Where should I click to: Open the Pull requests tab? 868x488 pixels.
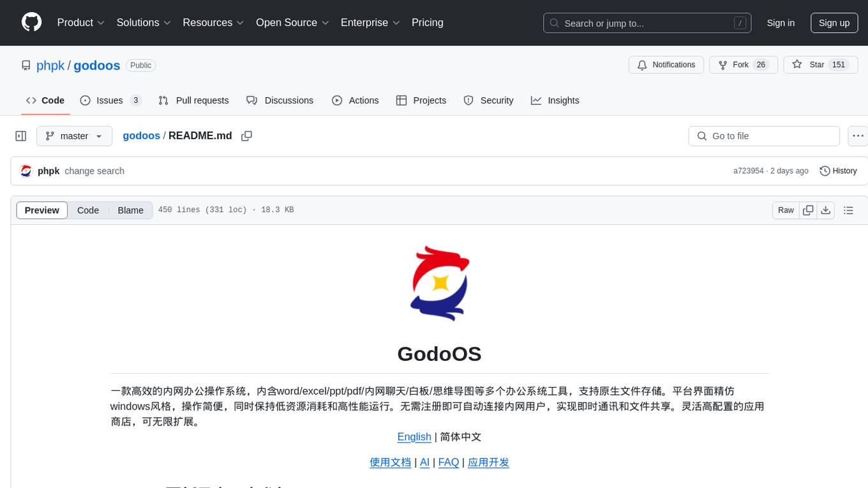[193, 100]
